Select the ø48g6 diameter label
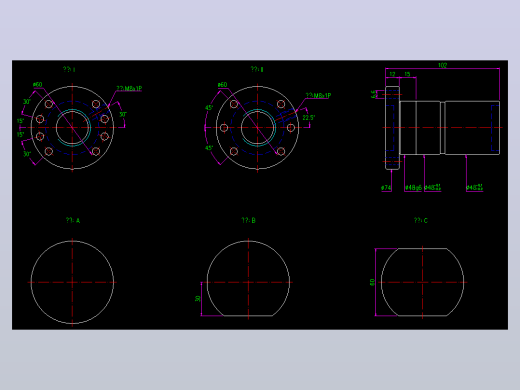520x390 pixels. click(413, 188)
